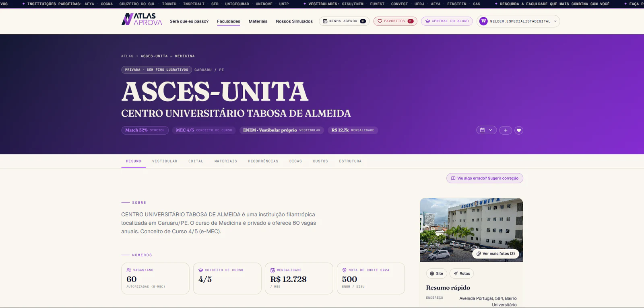Open Favoritos list
The height and width of the screenshot is (308, 644).
(395, 21)
